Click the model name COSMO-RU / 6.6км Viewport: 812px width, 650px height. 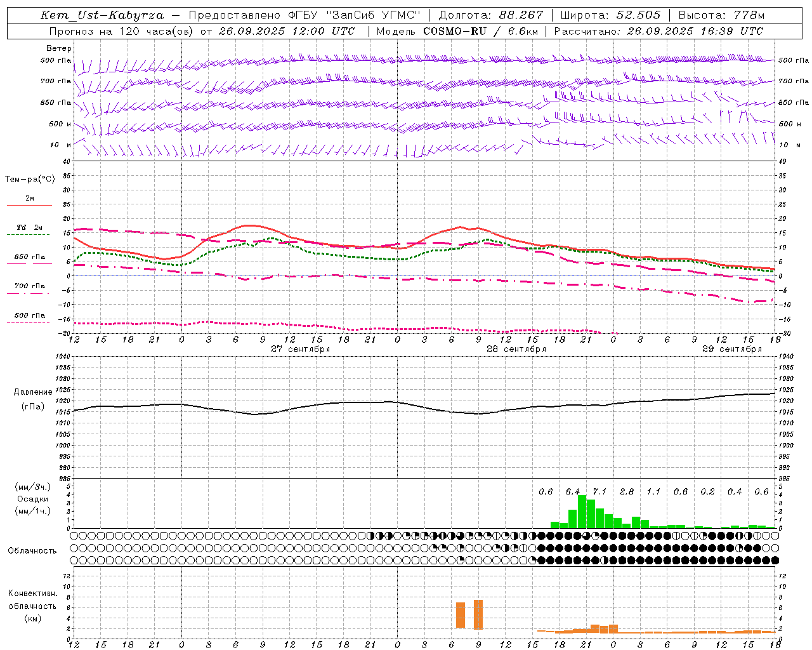(x=480, y=31)
